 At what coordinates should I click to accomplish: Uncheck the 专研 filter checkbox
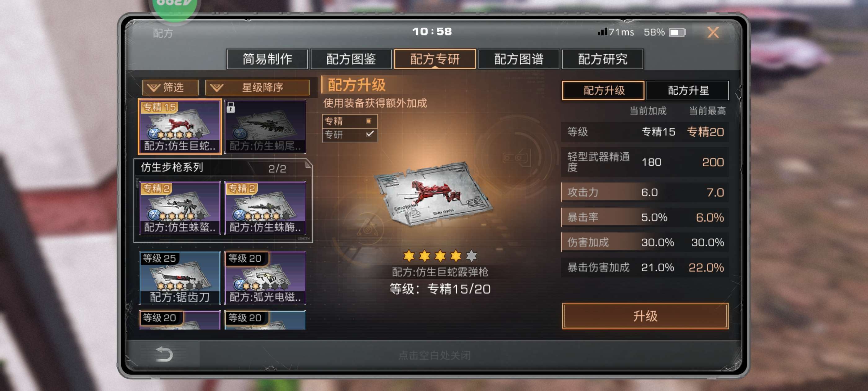[370, 134]
